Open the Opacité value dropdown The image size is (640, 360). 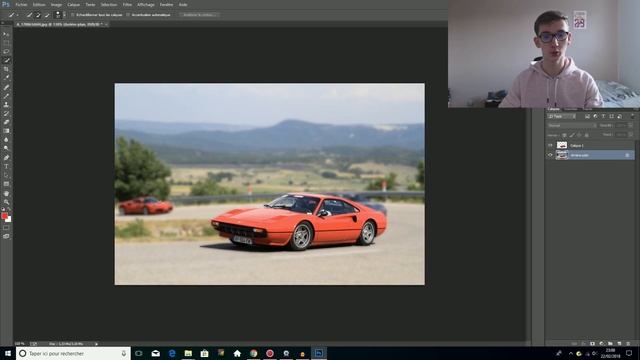(x=631, y=126)
